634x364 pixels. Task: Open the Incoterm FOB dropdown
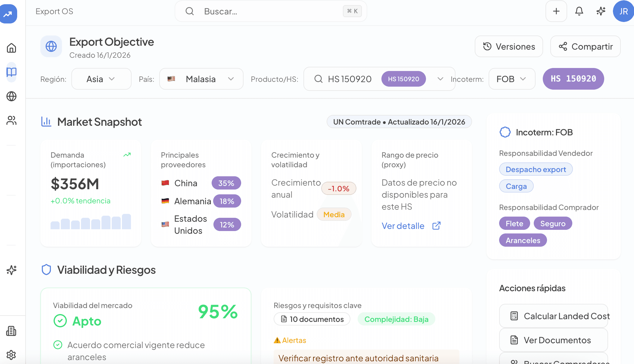(x=511, y=79)
